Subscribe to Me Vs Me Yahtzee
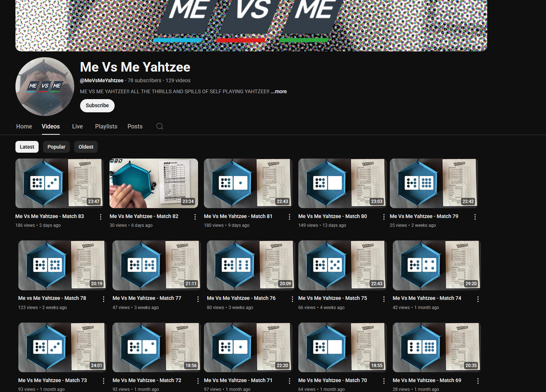Viewport: 546px width, 392px height. tap(97, 106)
